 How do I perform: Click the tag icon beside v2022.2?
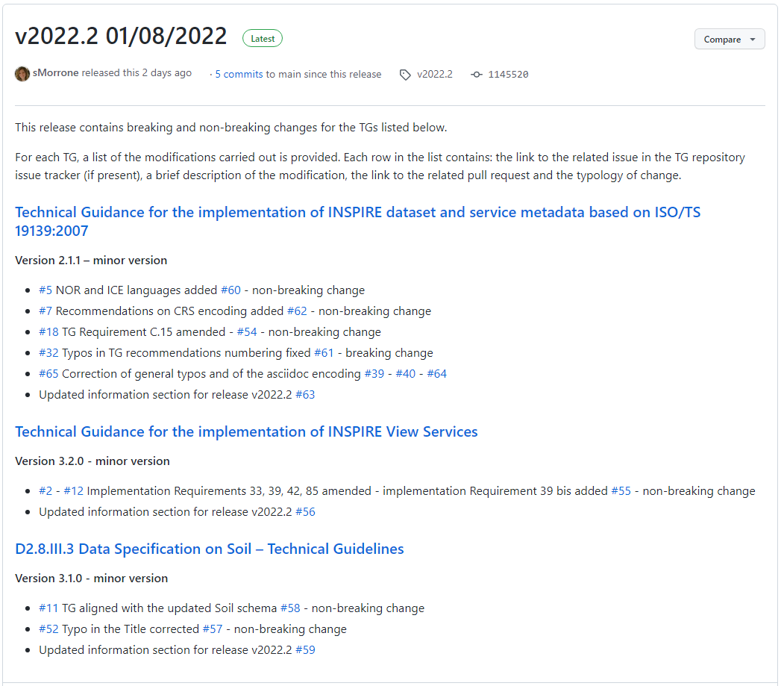tap(405, 75)
